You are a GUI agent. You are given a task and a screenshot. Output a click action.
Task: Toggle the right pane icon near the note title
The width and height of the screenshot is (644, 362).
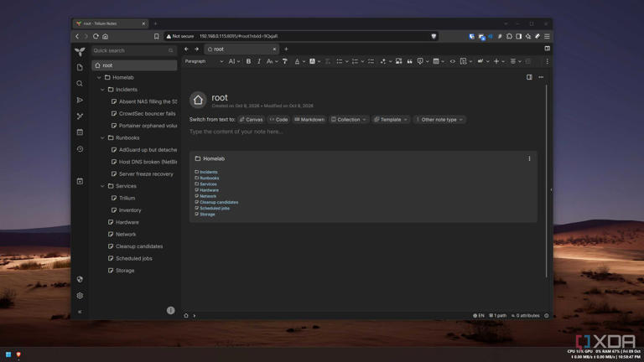tap(529, 77)
